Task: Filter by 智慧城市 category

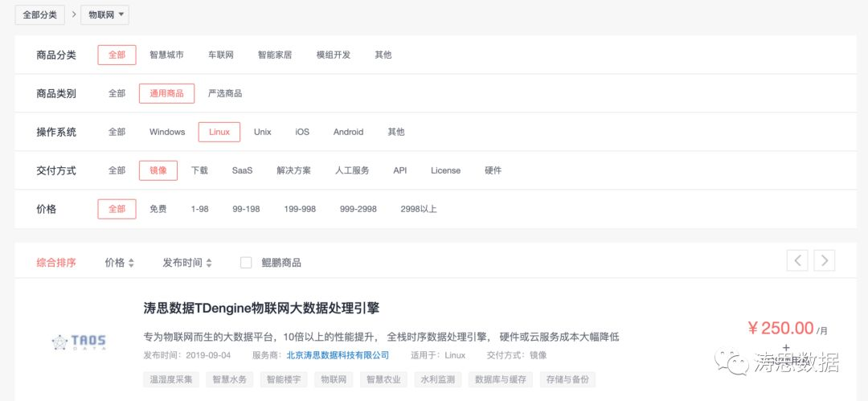Action: (x=166, y=55)
